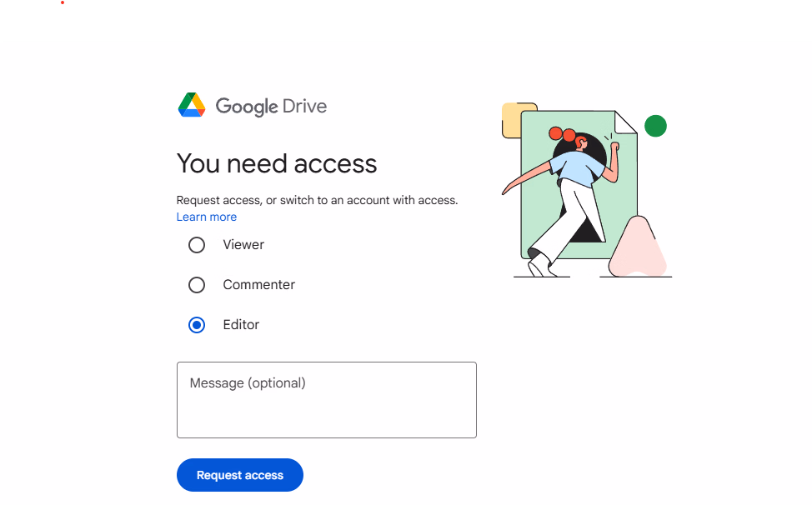Select the Viewer radio button
This screenshot has width=812, height=505.
197,245
